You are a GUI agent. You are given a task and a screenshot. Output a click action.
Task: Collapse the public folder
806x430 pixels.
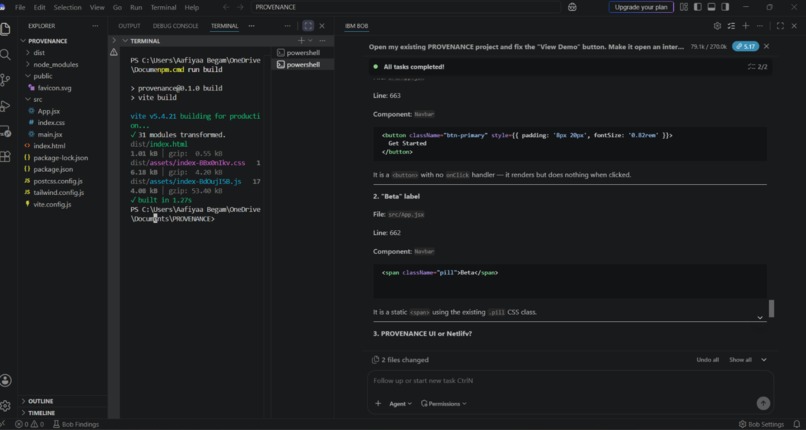(43, 76)
